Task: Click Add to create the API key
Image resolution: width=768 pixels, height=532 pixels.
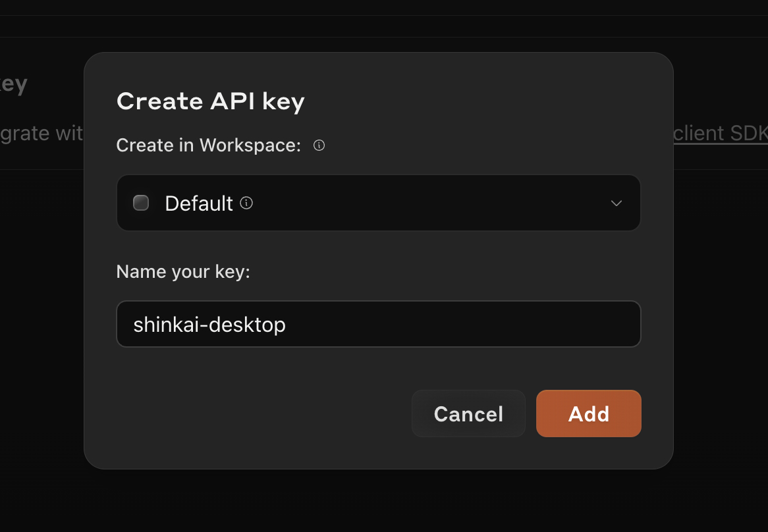Action: point(588,413)
